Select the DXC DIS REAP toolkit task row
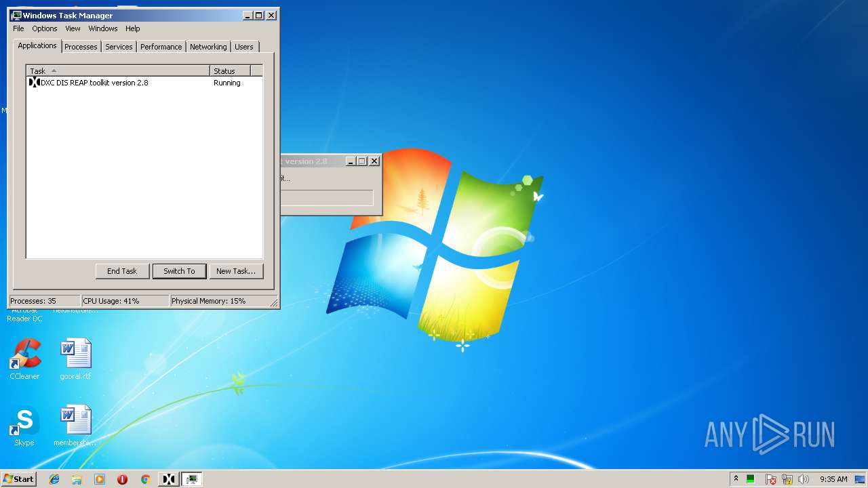This screenshot has height=488, width=868. [x=144, y=83]
